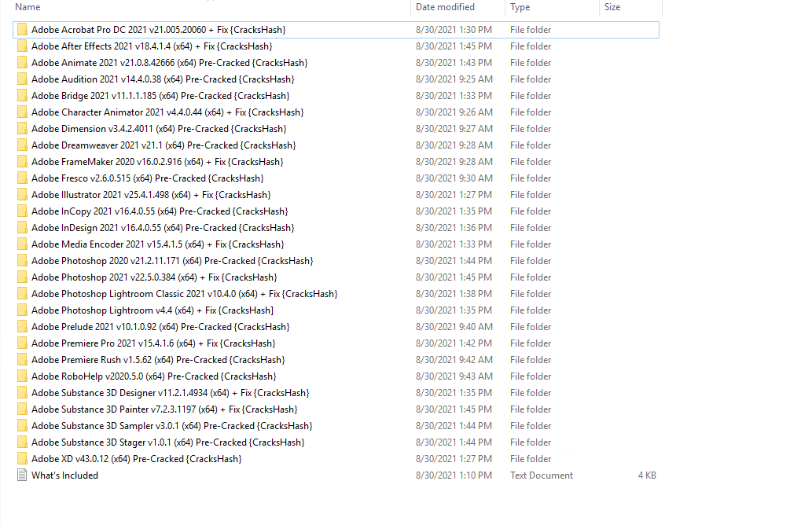Image resolution: width=812 pixels, height=525 pixels.
Task: Click the Adobe Animate 2021 folder icon
Action: pyautogui.click(x=22, y=63)
